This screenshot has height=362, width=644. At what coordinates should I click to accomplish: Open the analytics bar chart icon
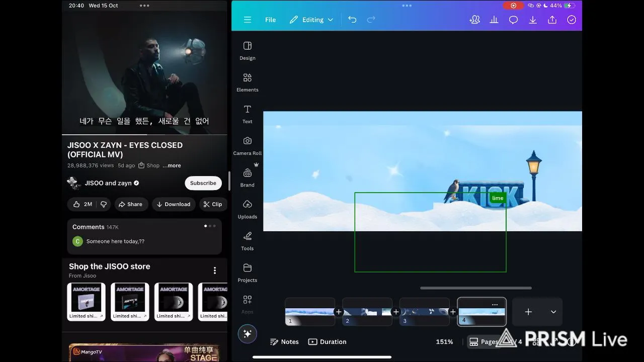[494, 20]
